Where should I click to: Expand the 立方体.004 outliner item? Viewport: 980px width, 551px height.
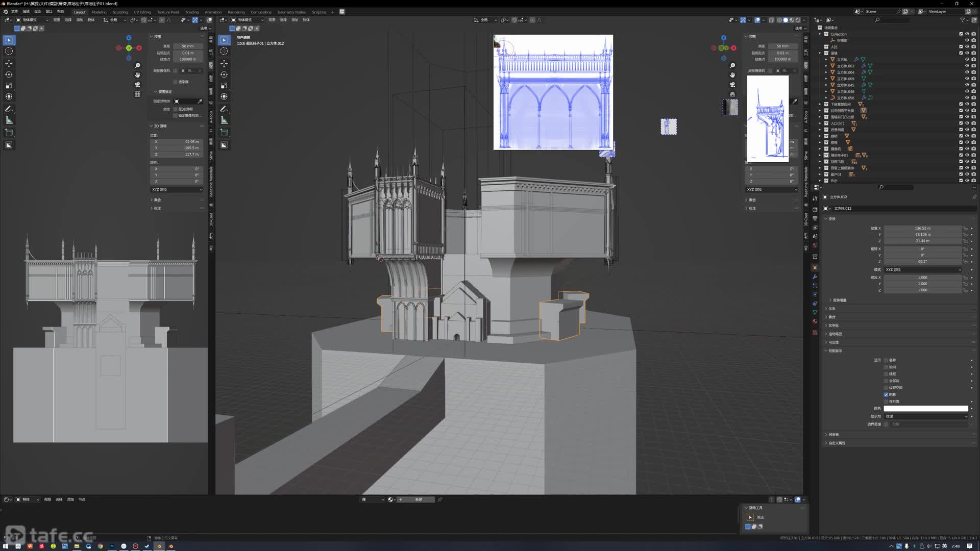826,72
